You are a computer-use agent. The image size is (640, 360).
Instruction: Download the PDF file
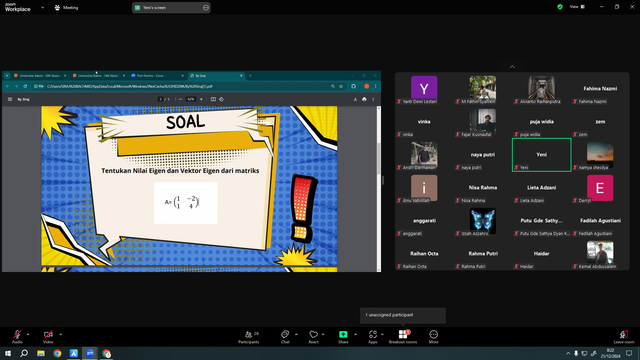click(355, 99)
